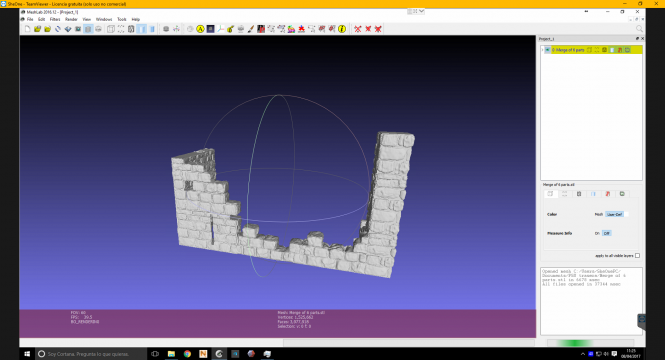Click the yellow info icon
This screenshot has width=665, height=360.
pos(342,29)
